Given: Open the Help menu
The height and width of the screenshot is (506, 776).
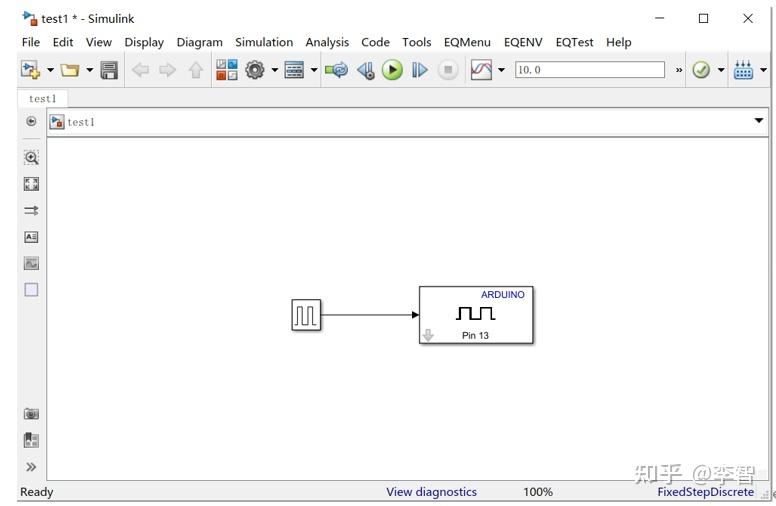Looking at the screenshot, I should point(619,42).
